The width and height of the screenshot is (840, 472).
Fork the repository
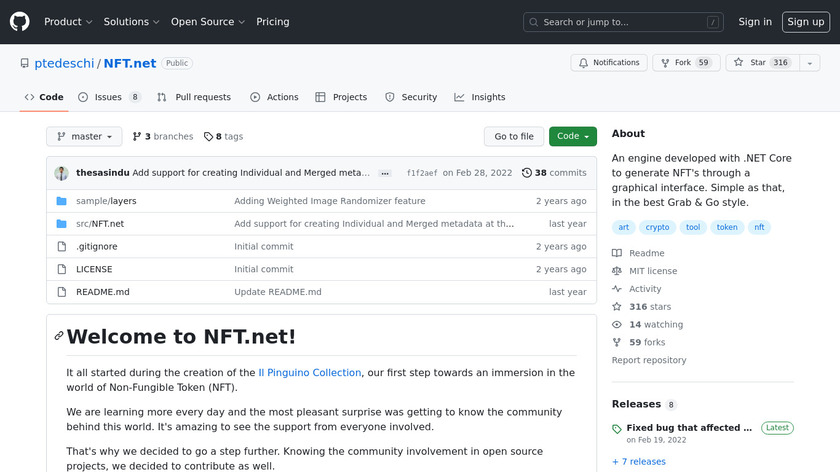[x=685, y=63]
